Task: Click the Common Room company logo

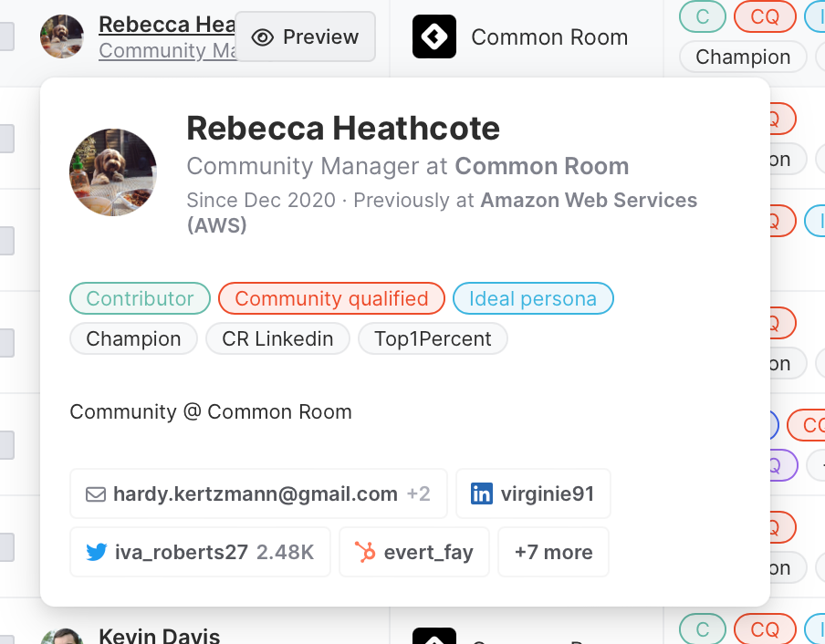Action: point(434,36)
